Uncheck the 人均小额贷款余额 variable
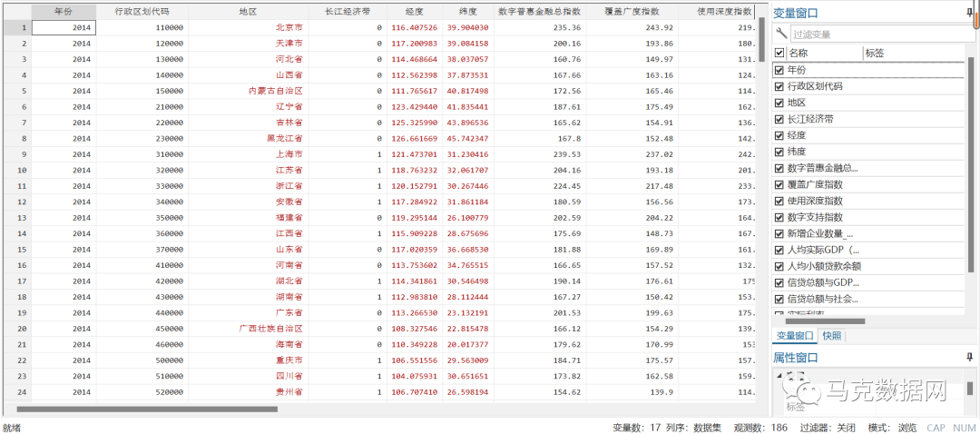Viewport: 980px width, 434px height. tap(779, 266)
